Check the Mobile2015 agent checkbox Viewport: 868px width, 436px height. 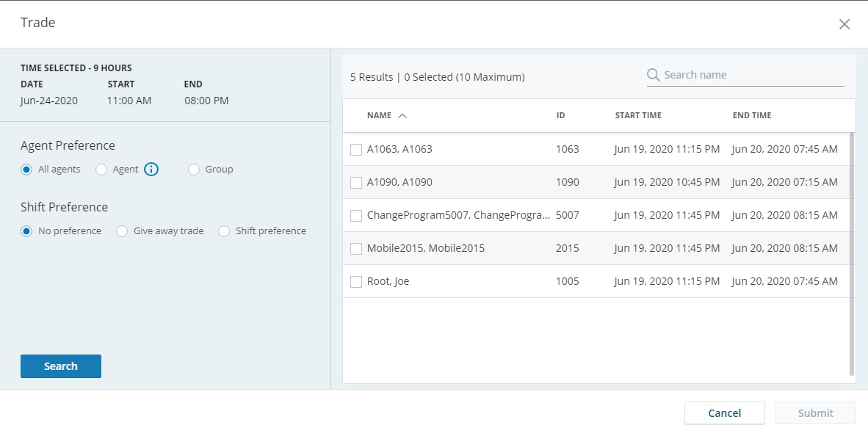356,249
